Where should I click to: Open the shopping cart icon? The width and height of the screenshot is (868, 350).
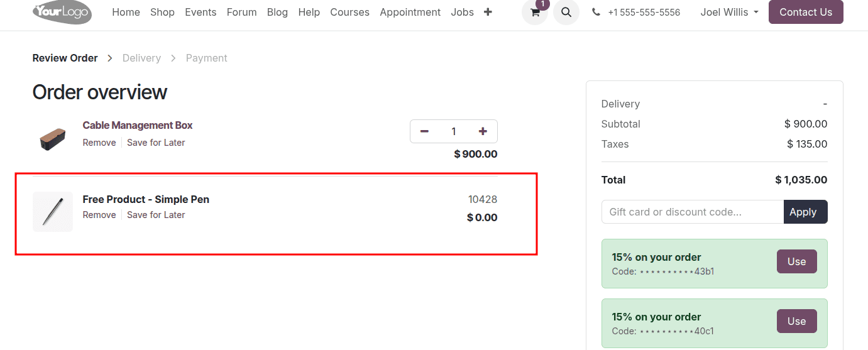(x=535, y=13)
